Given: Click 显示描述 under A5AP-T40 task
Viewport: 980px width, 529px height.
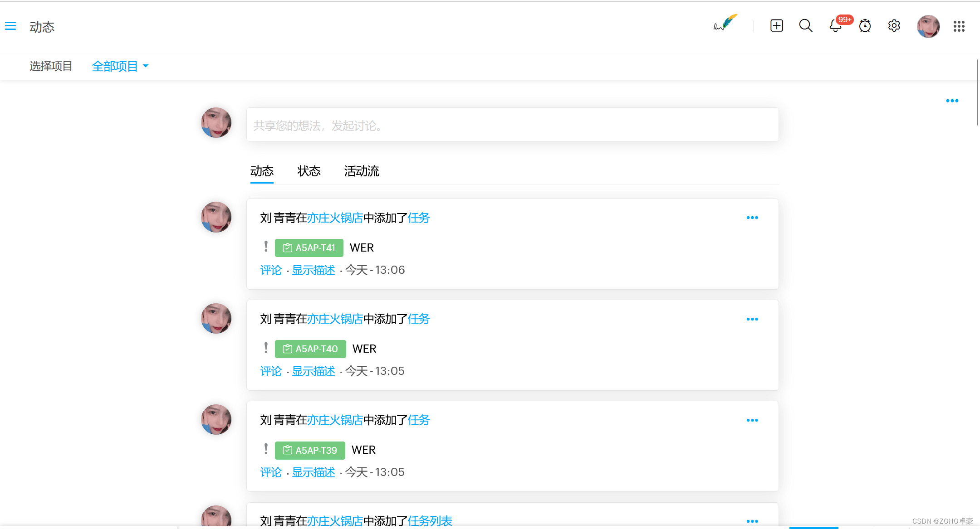Looking at the screenshot, I should [x=314, y=371].
